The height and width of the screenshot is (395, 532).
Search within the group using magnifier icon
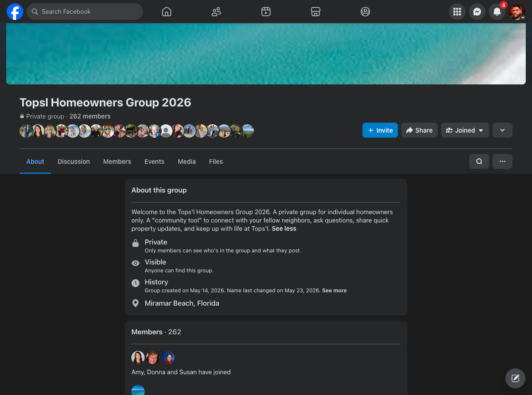tap(479, 161)
